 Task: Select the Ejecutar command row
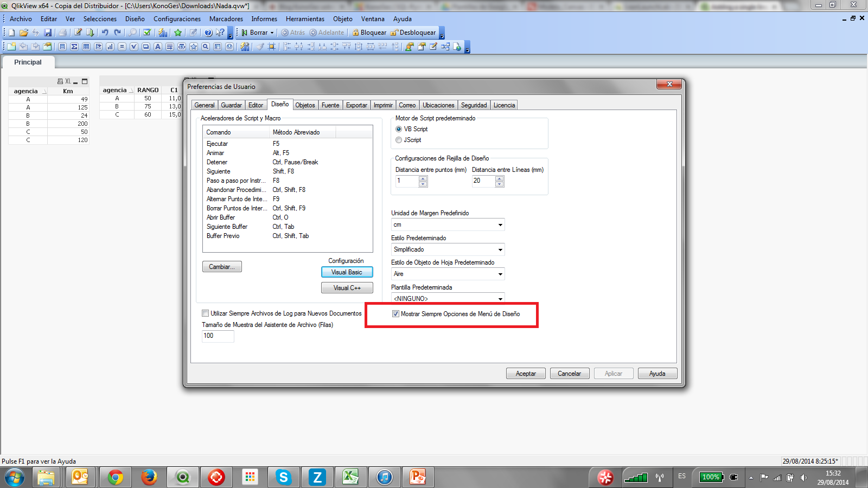click(x=288, y=144)
